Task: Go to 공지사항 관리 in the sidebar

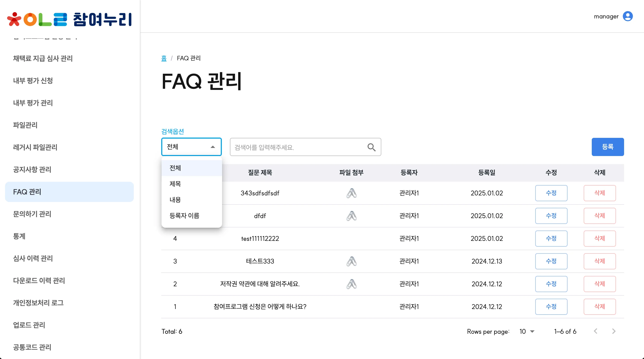Action: (32, 170)
